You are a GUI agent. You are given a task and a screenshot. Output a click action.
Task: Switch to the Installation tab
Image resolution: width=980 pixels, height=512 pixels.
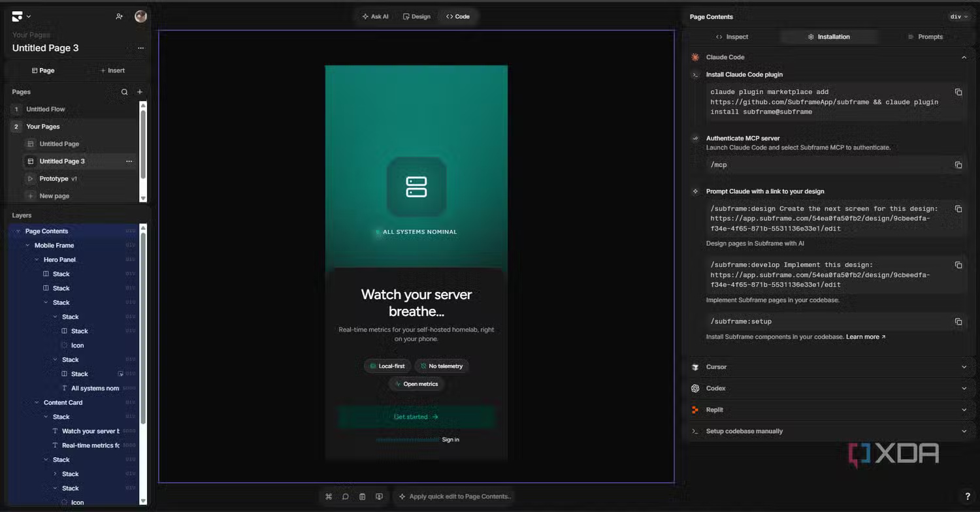828,37
